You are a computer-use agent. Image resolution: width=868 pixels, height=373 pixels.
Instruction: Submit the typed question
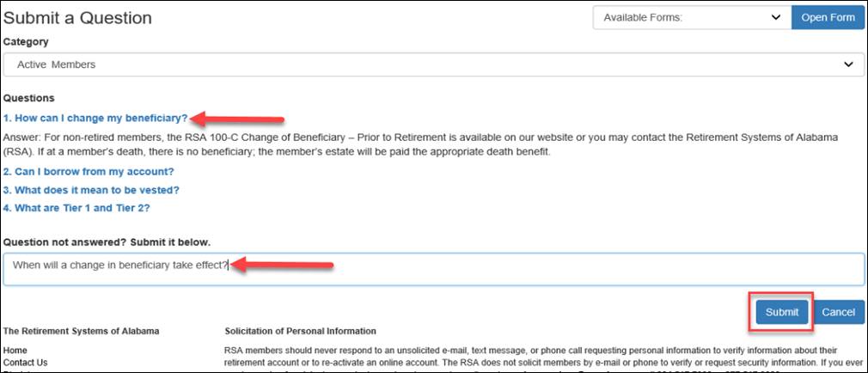[x=782, y=312]
